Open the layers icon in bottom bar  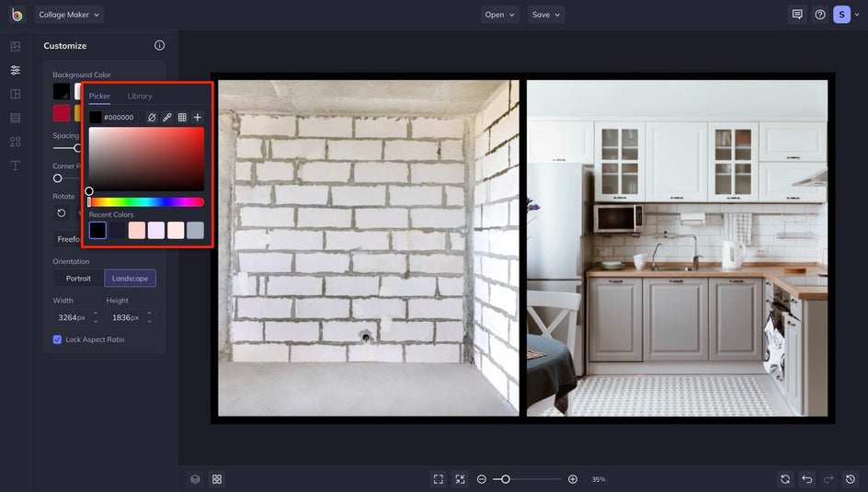click(x=195, y=479)
